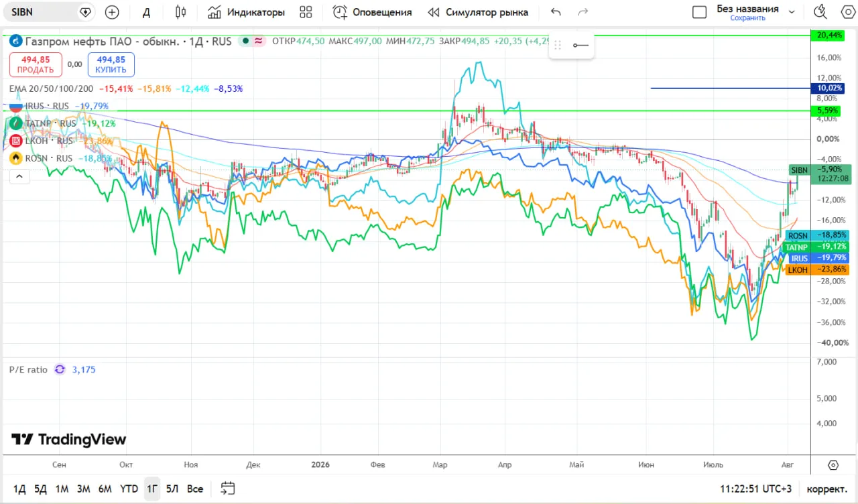Image resolution: width=858 pixels, height=504 pixels.
Task: Open the Индикаторы indicators panel
Action: 246,12
